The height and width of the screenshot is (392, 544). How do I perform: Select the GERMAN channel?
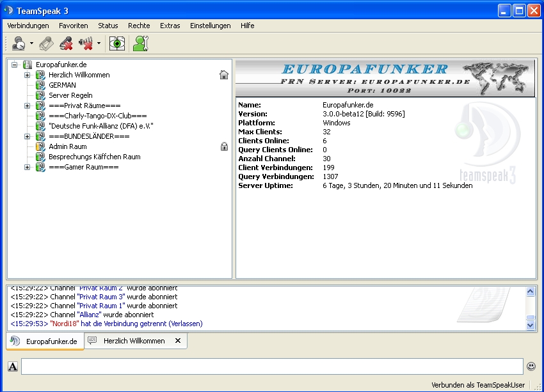point(62,85)
